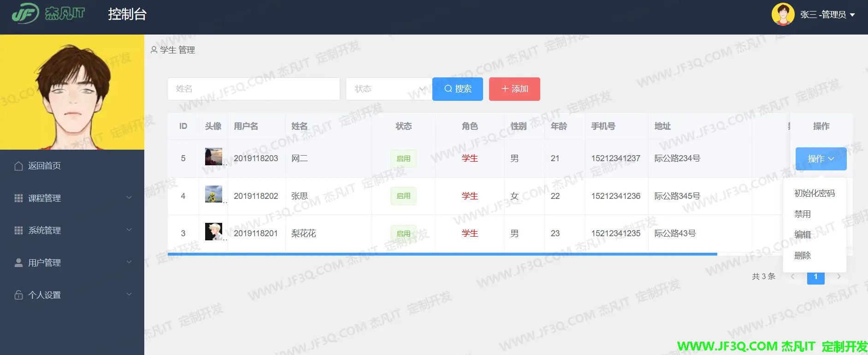Select 初始化密码 from the action menu

point(814,193)
